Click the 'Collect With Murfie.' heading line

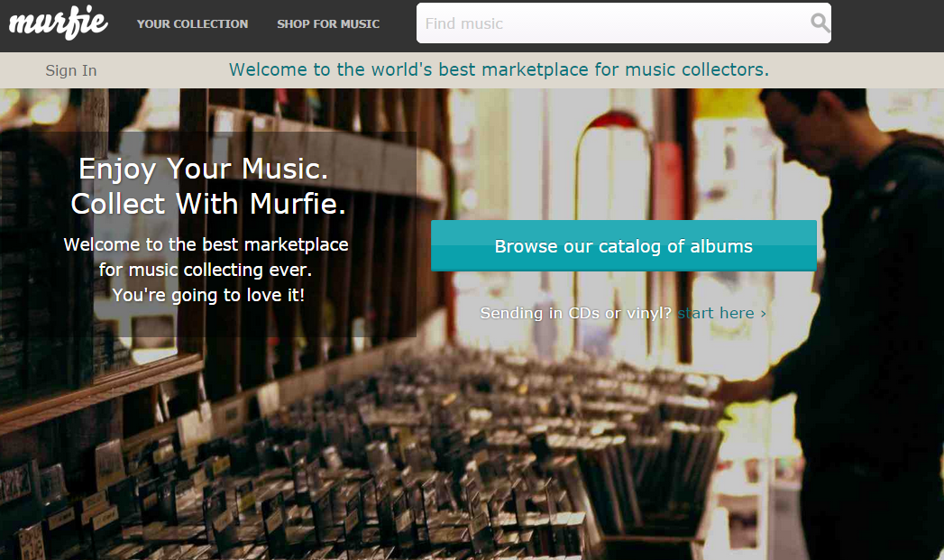208,204
